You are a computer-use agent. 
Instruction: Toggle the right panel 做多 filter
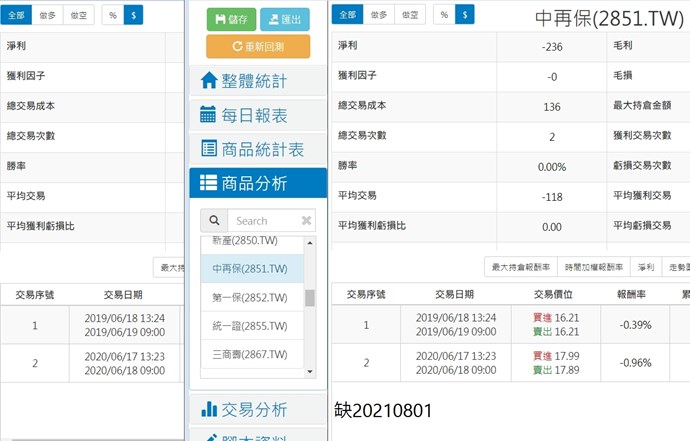378,15
